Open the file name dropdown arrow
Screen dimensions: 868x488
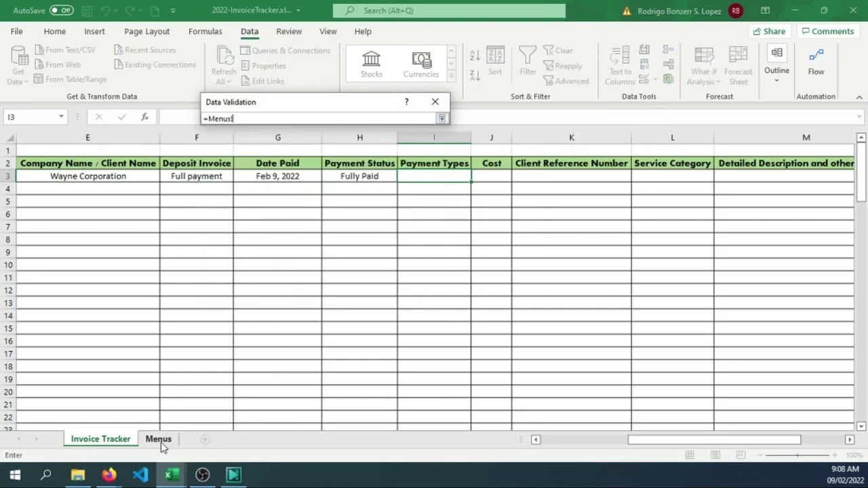pyautogui.click(x=298, y=10)
